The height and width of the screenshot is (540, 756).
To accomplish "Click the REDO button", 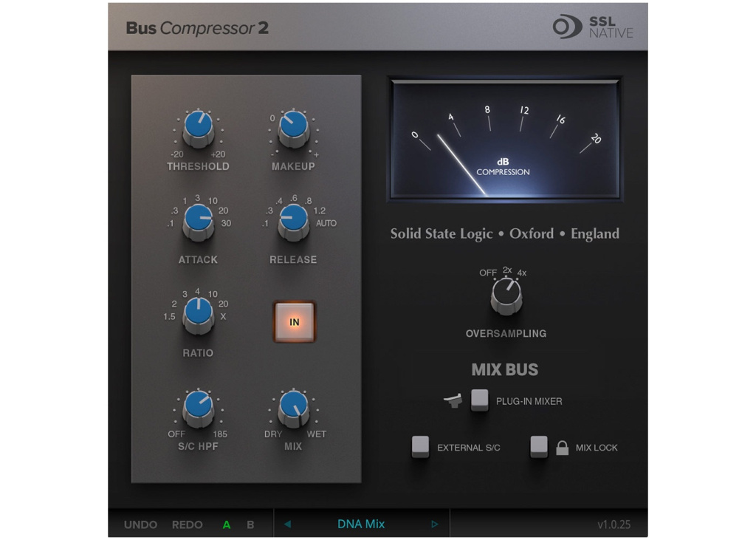I will tap(187, 524).
